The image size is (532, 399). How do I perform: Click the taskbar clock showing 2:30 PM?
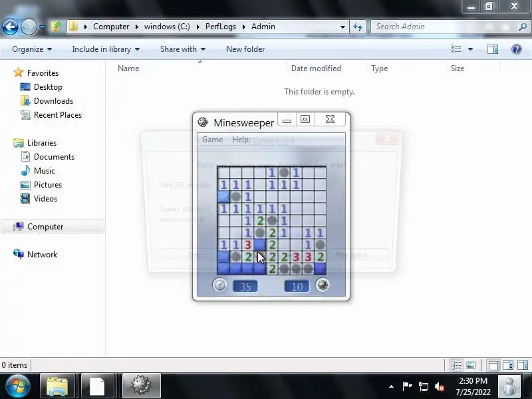473,386
